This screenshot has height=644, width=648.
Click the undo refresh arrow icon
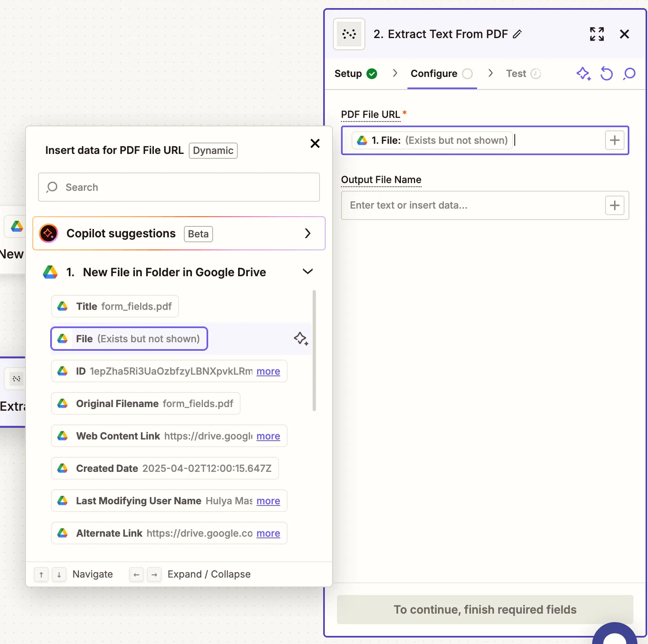pos(607,74)
